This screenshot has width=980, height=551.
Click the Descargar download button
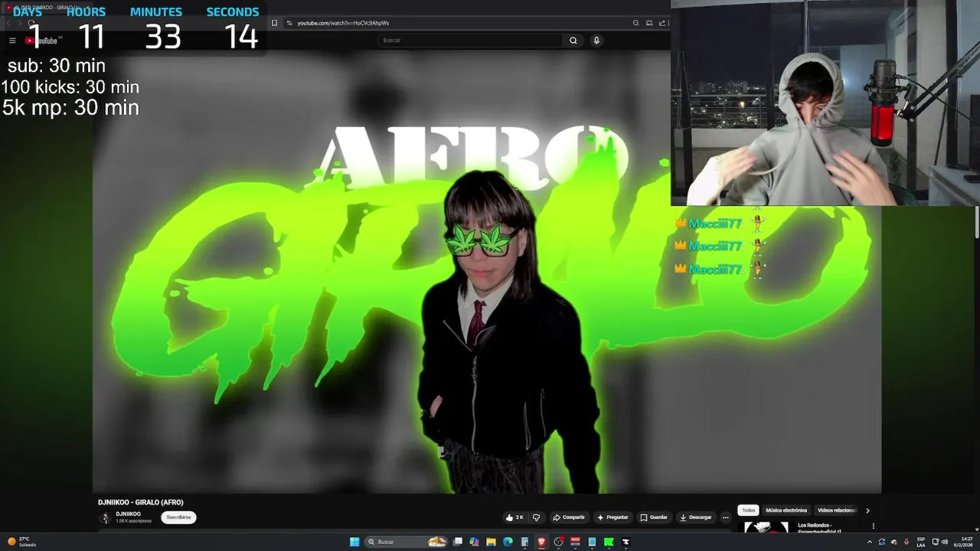pos(695,517)
